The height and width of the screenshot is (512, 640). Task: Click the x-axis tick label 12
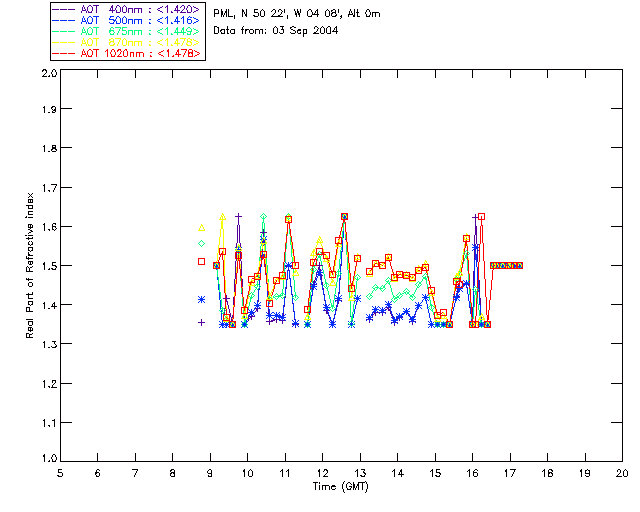click(x=322, y=473)
